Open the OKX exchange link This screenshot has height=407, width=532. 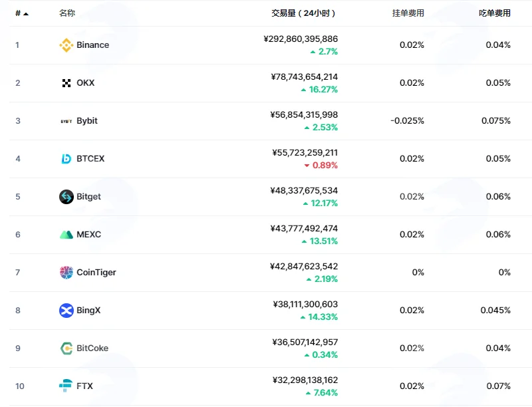pyautogui.click(x=86, y=83)
